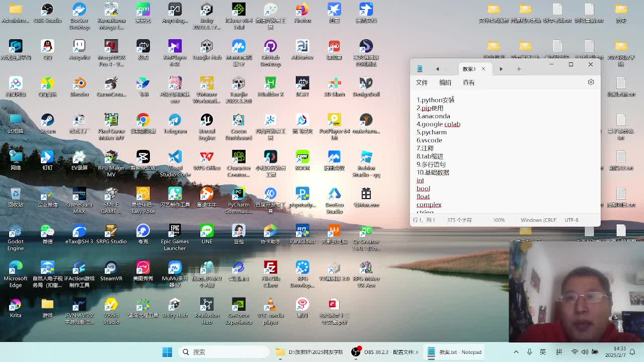Select the Epic Games Launcher icon

point(175,231)
